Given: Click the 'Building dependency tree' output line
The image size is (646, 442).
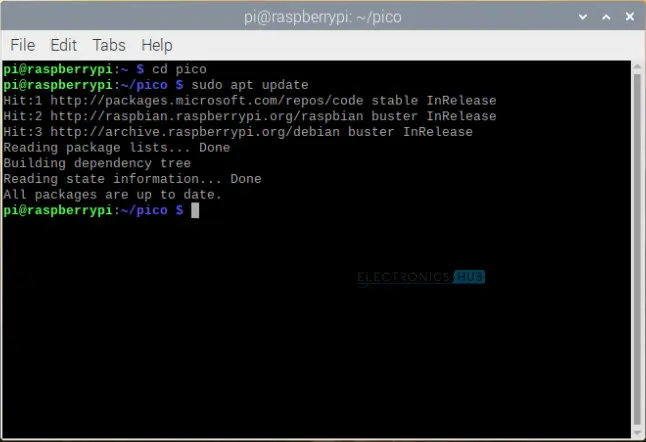Looking at the screenshot, I should [97, 163].
